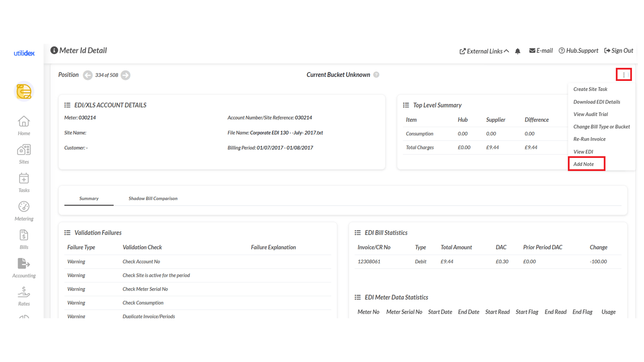This screenshot has width=644, height=362.
Task: Select Re-Run Invoice
Action: (590, 139)
